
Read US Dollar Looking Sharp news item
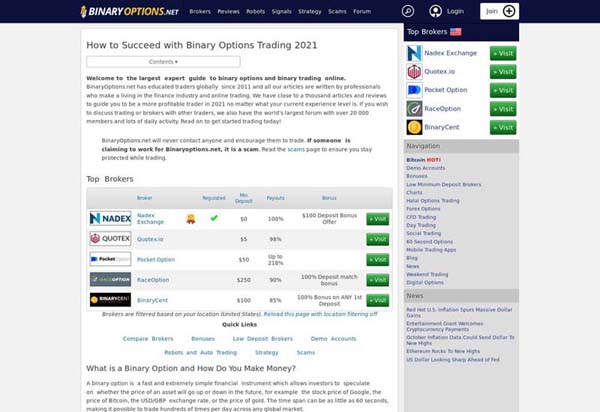tap(453, 360)
